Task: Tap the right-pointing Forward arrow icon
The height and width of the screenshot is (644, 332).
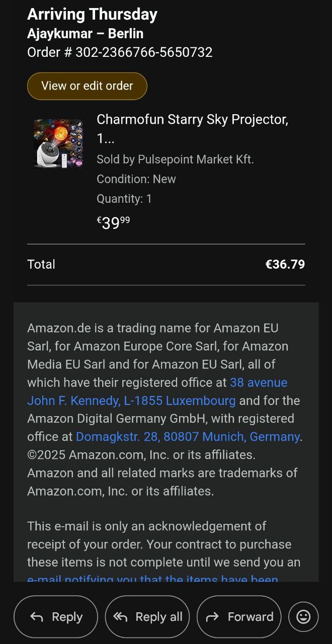Action: click(x=212, y=617)
